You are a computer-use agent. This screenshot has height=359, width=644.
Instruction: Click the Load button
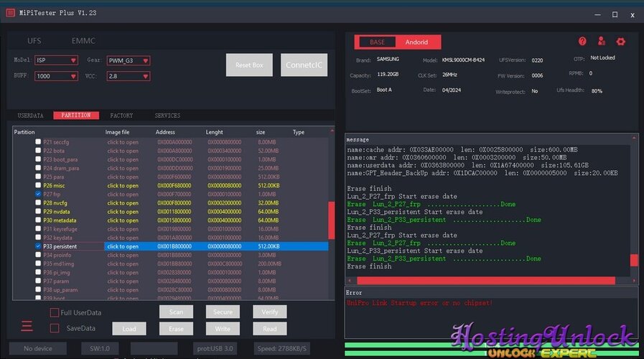coord(129,329)
